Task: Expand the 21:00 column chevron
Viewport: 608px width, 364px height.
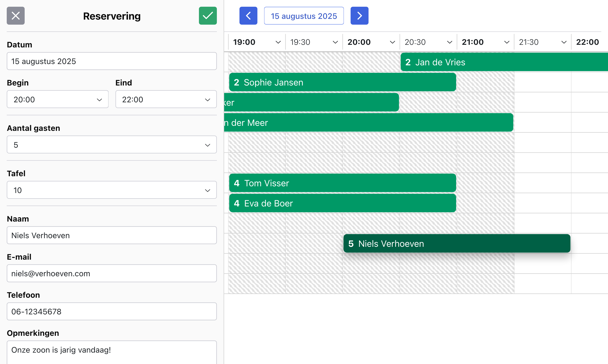Action: coord(507,42)
